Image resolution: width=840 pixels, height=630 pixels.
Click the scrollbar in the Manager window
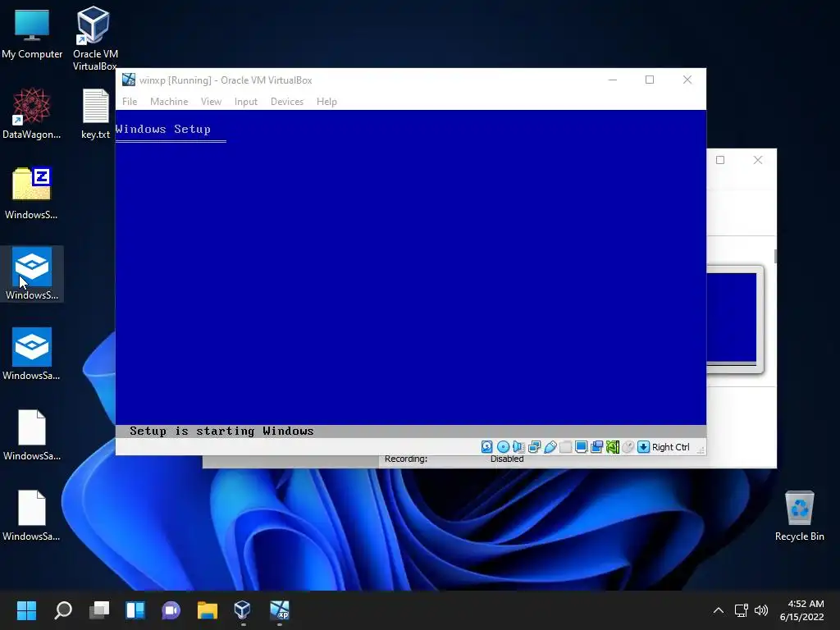(x=775, y=256)
